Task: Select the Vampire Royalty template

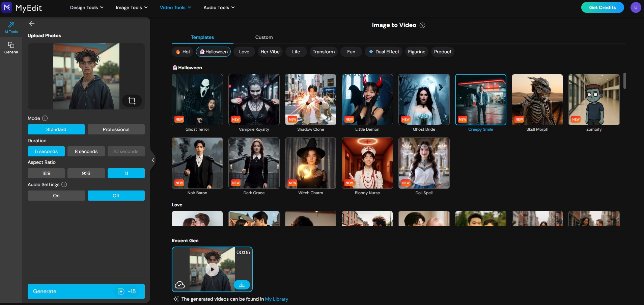Action: coord(254,100)
